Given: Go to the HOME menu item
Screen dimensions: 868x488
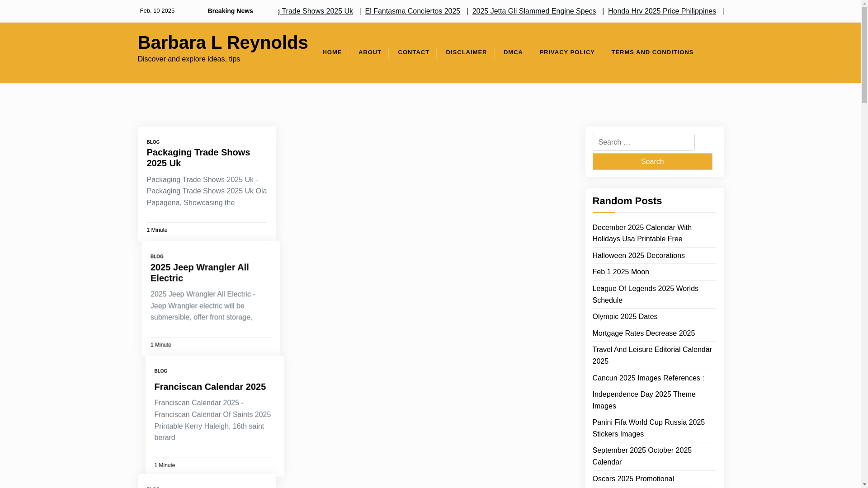Looking at the screenshot, I should click(332, 52).
